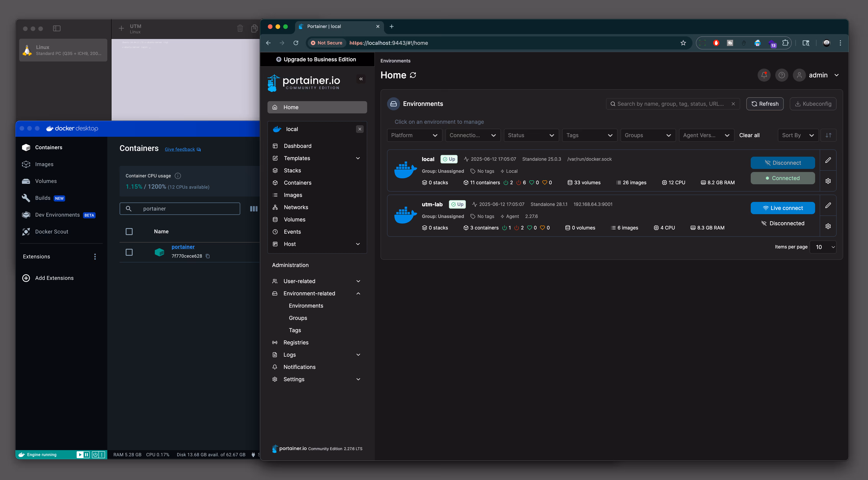Screen dimensions: 868x480
Task: Open Portainer notifications bell
Action: [764, 75]
